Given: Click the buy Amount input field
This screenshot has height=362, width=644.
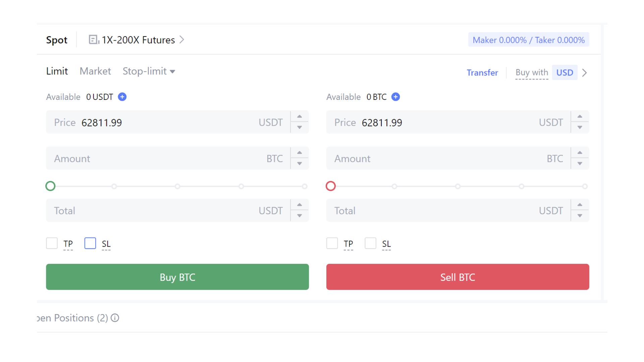Looking at the screenshot, I should pos(151,158).
